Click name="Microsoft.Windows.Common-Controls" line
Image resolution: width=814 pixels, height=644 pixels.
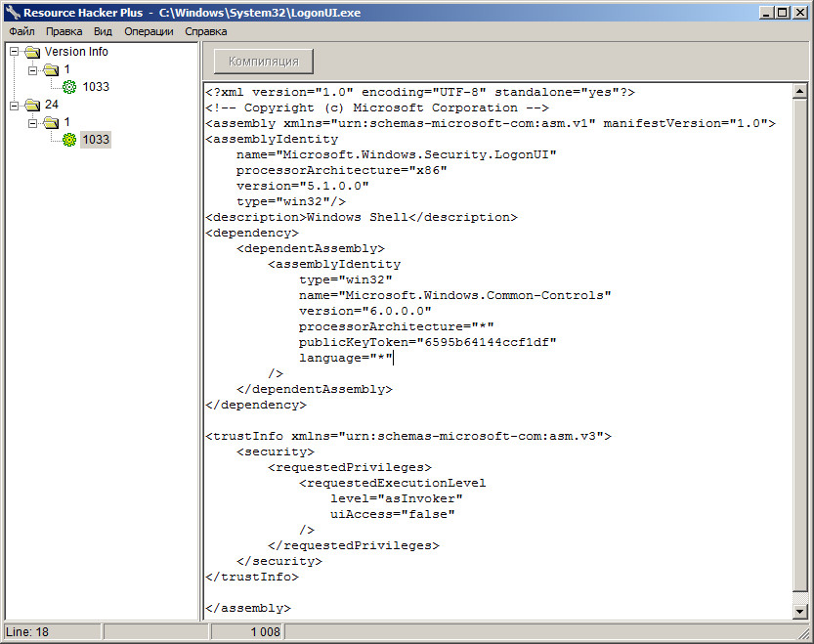454,295
